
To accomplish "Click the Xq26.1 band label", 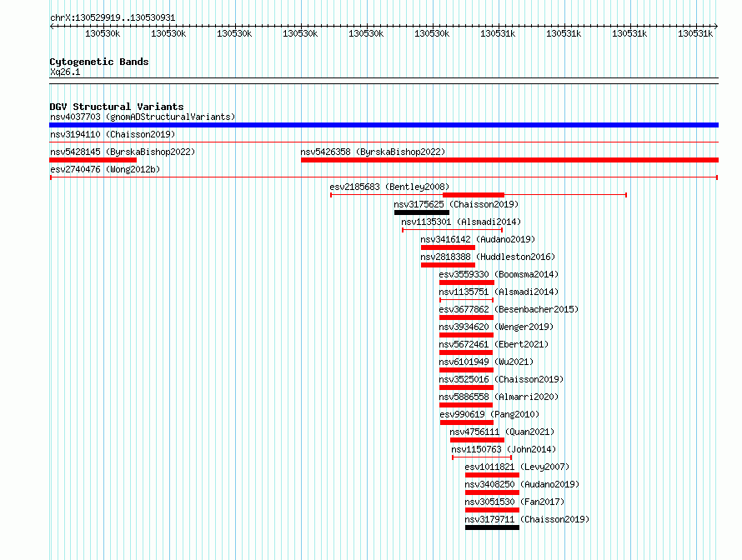I will [x=65, y=72].
